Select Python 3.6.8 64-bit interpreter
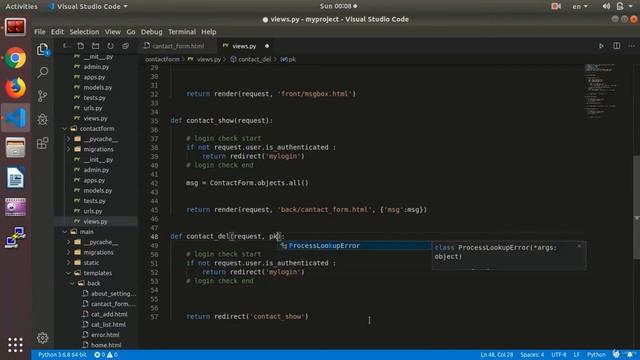The width and height of the screenshot is (640, 360). (x=62, y=355)
